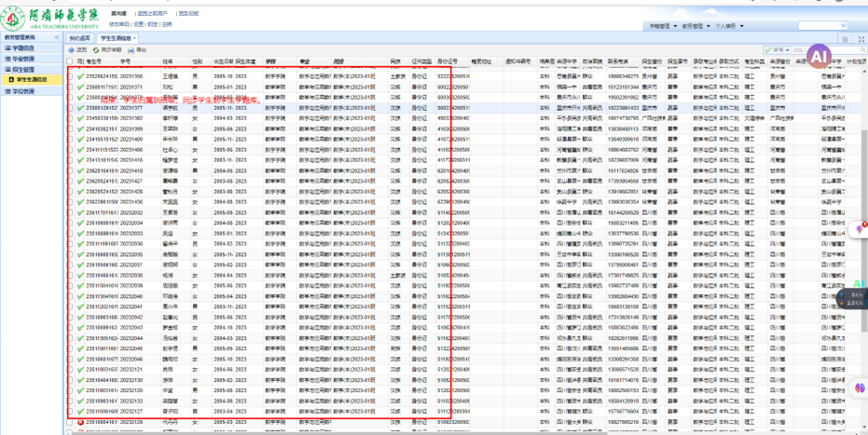Click the red error icon in row 20232126
The image size is (868, 435).
80,422
